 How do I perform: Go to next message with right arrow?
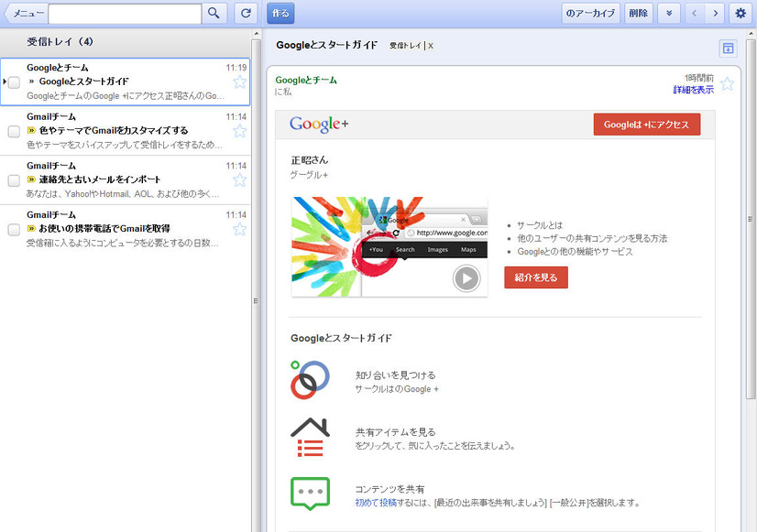tap(716, 13)
